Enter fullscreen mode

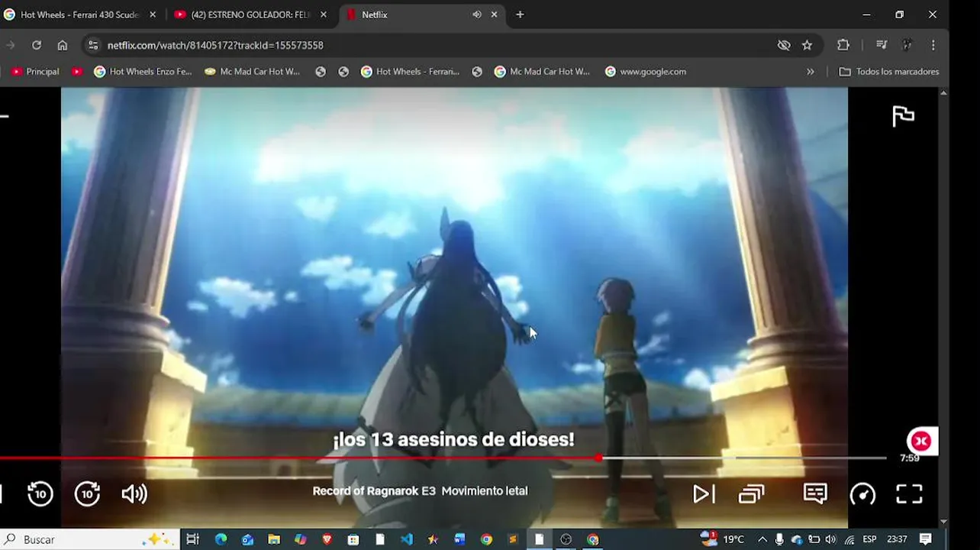tap(909, 494)
